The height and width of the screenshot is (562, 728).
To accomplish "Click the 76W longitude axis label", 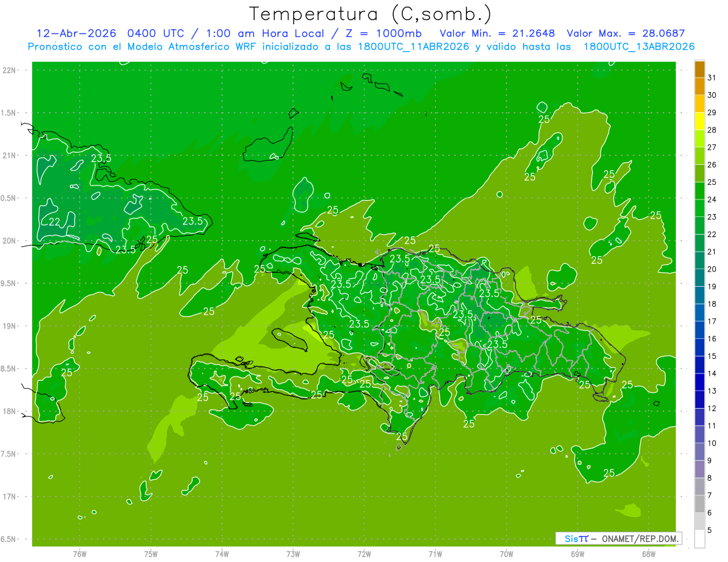I will point(79,554).
